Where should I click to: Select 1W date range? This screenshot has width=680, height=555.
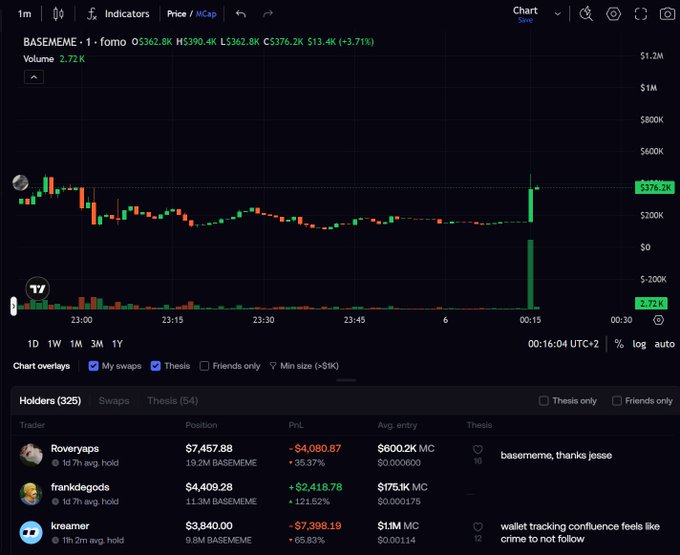click(x=54, y=344)
